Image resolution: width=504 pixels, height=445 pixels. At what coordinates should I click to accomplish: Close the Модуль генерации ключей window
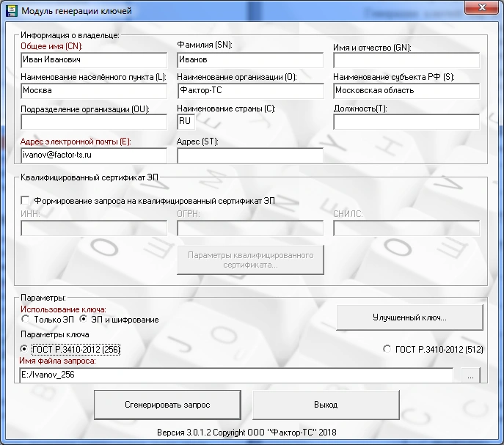tap(481, 7)
